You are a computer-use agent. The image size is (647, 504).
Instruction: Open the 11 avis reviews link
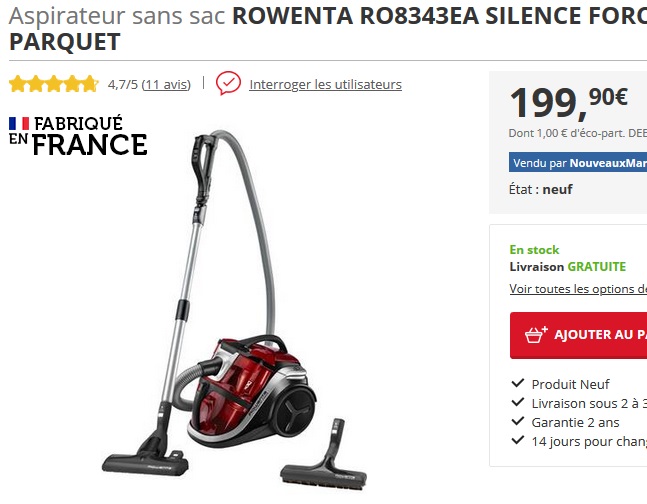click(166, 84)
